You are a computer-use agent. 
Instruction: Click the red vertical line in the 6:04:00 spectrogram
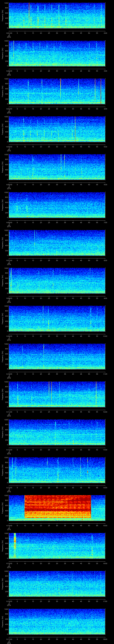click(75, 129)
